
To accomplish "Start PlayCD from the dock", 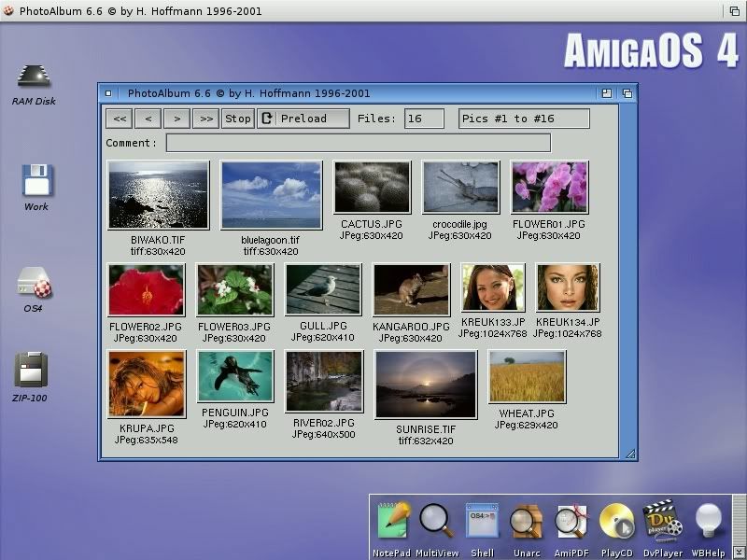I will click(616, 522).
